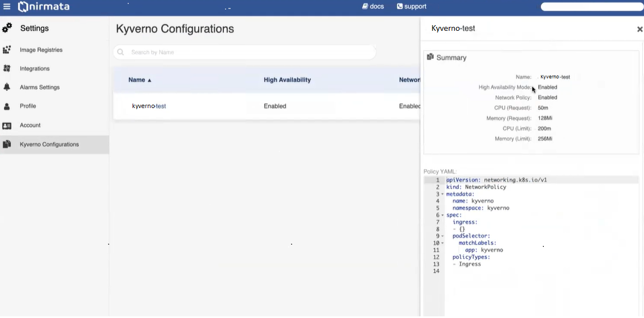Click the policyTypes YAML line

point(471,257)
